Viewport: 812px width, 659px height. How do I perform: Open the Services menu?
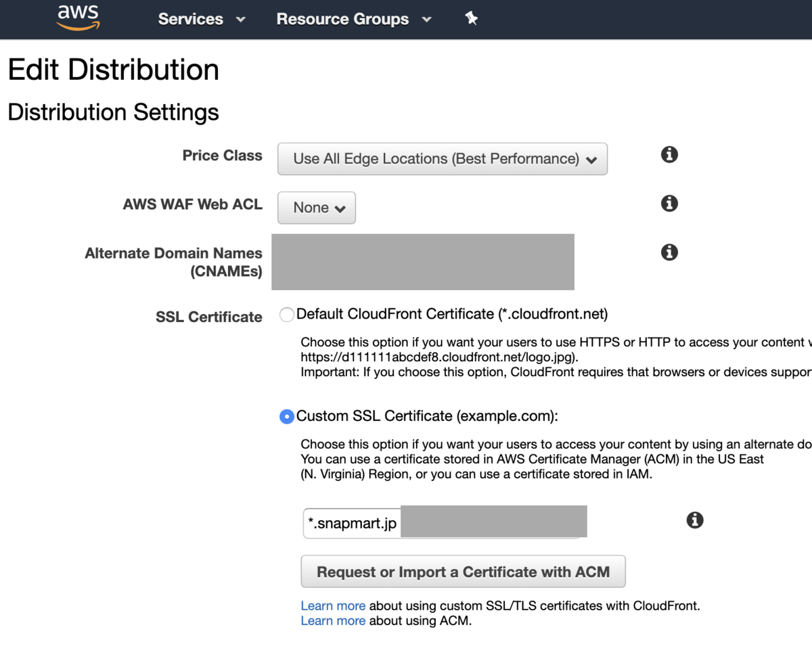[191, 19]
